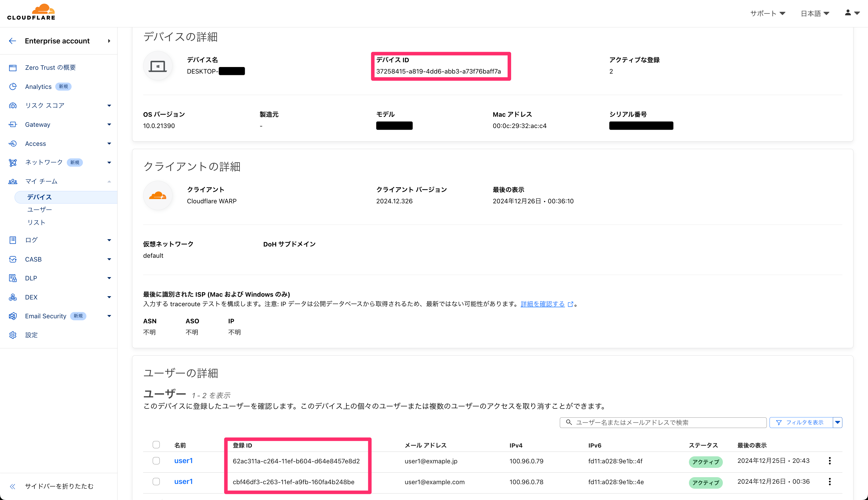Click the Gateway sidebar icon
Viewport: 868px width, 500px height.
coord(13,124)
